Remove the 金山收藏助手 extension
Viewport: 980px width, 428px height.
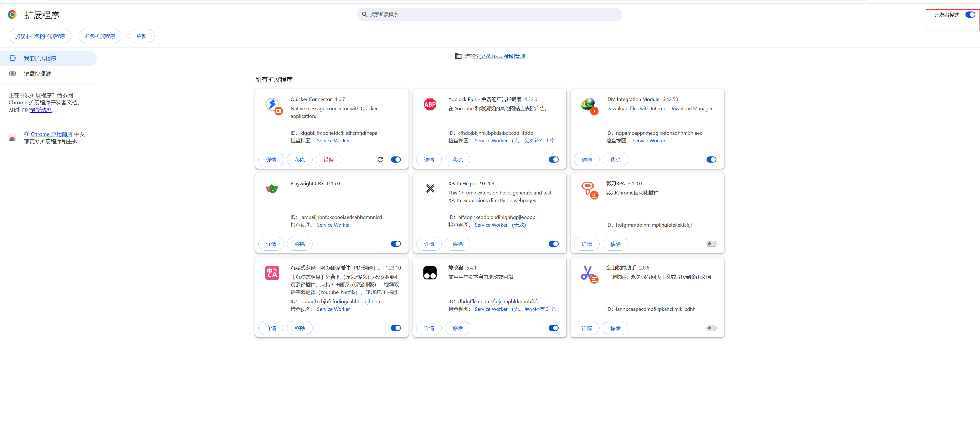pos(616,328)
